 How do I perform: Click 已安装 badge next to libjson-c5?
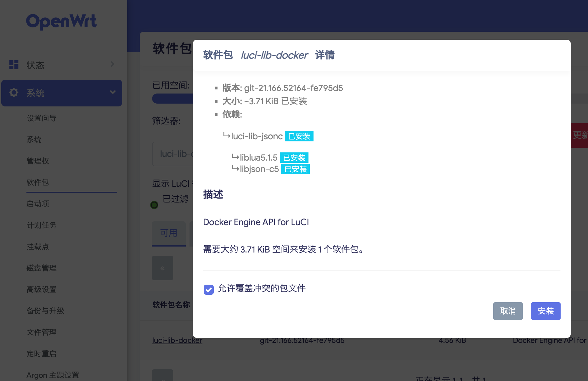pyautogui.click(x=295, y=169)
